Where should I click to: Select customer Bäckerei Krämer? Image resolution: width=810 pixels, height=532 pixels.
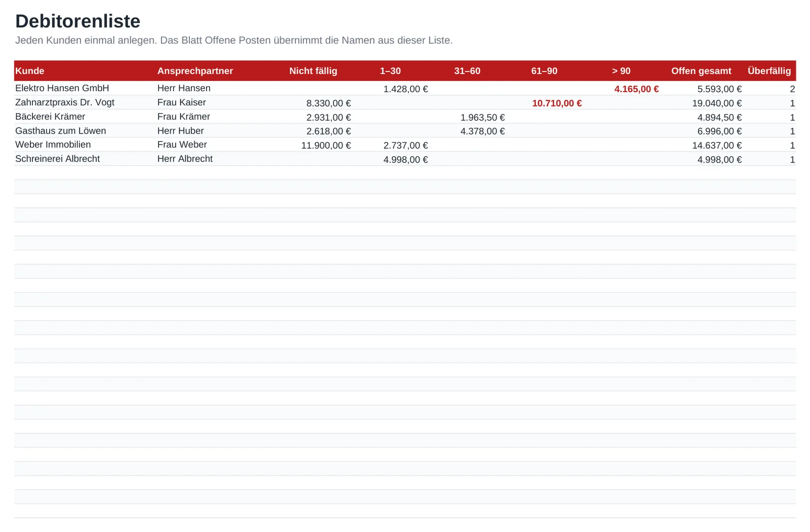pyautogui.click(x=50, y=116)
